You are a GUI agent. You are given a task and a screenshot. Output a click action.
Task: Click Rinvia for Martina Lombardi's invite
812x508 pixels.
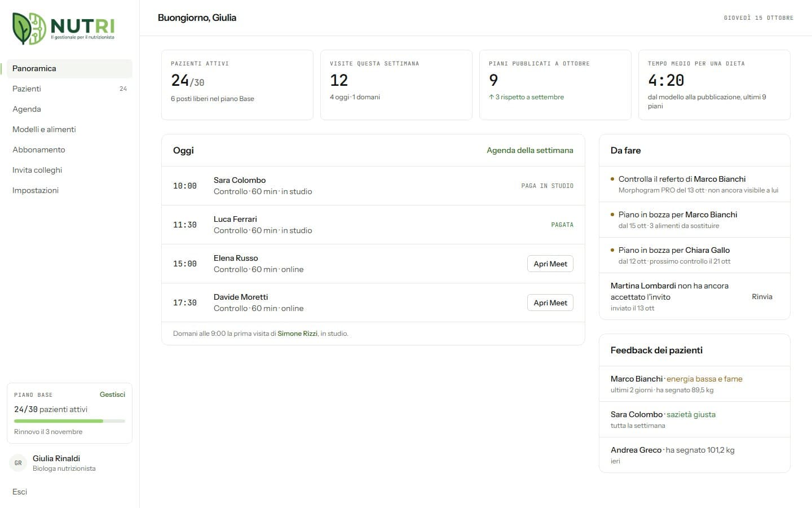[762, 296]
